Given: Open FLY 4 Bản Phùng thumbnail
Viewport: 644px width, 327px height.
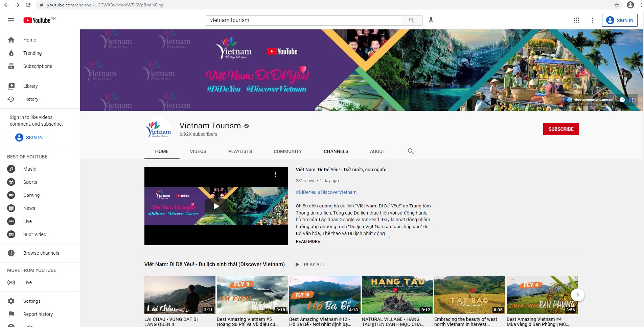Looking at the screenshot, I should [542, 295].
